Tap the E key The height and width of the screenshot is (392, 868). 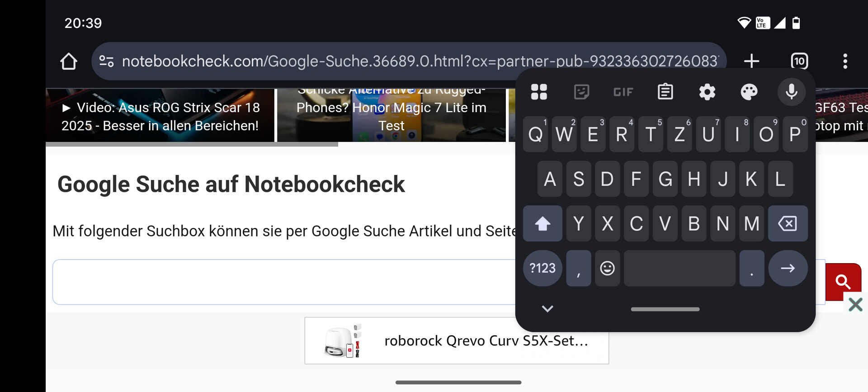tap(593, 134)
